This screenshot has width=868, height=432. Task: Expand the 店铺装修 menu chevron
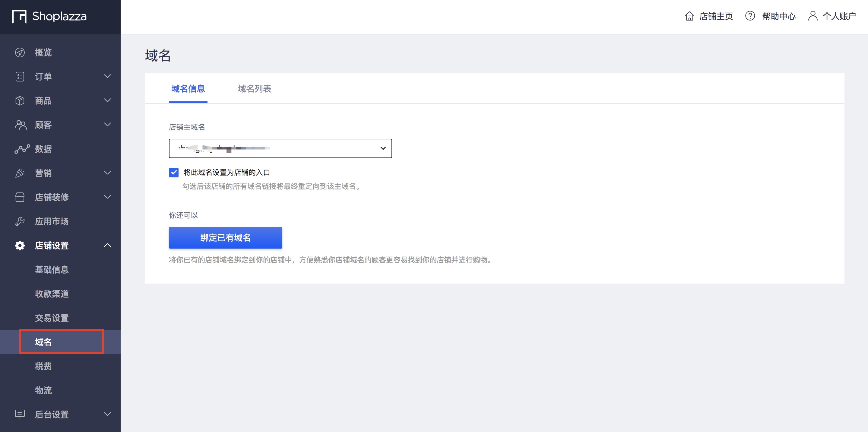tap(107, 197)
